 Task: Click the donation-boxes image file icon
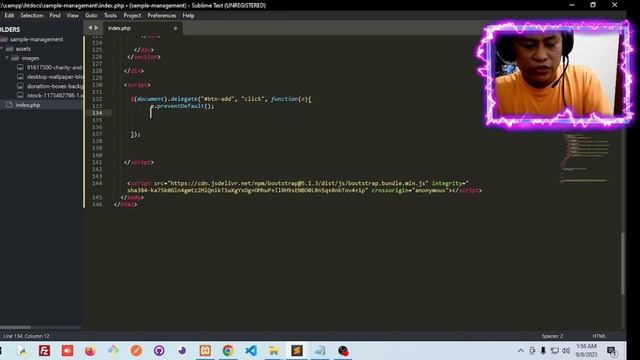(20, 86)
